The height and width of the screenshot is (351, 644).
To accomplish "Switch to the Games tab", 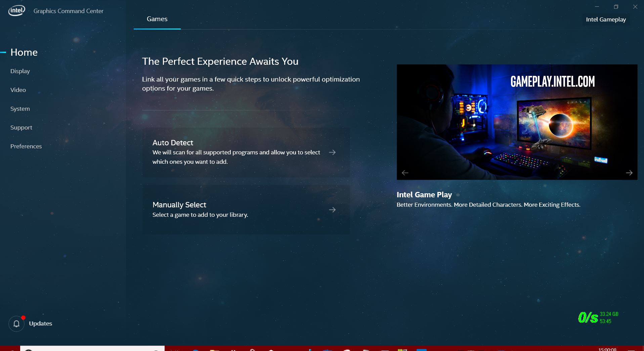I will 157,19.
